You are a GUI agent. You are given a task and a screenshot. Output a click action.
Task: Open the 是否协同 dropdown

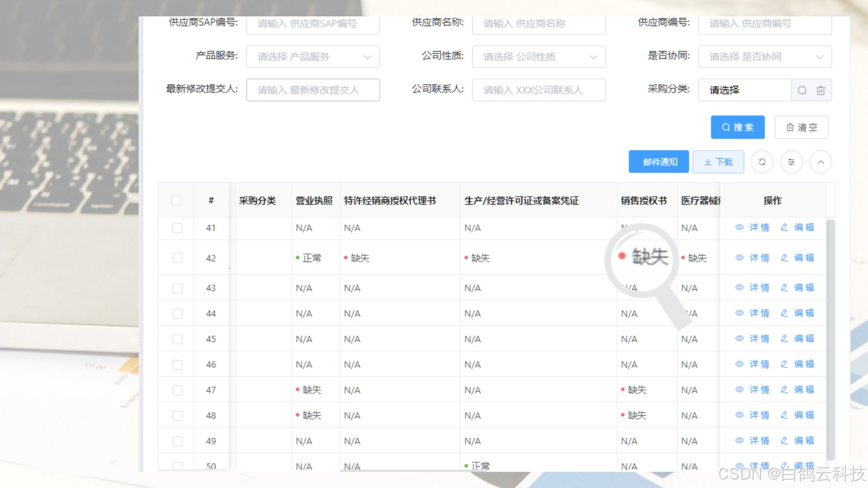(765, 57)
